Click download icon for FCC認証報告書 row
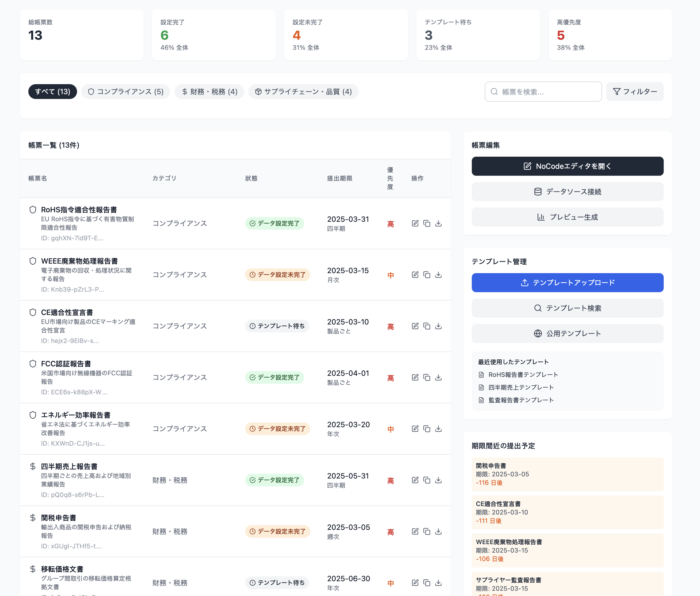700x596 pixels. click(x=438, y=377)
